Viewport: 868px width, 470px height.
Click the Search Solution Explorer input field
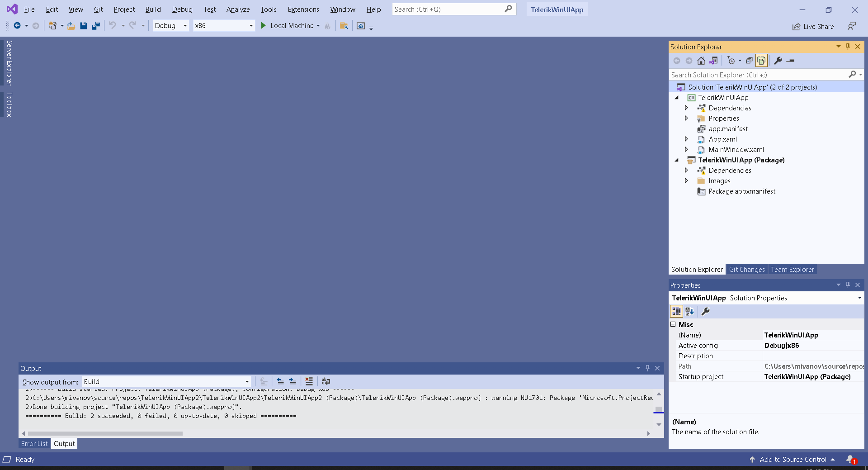coord(759,75)
